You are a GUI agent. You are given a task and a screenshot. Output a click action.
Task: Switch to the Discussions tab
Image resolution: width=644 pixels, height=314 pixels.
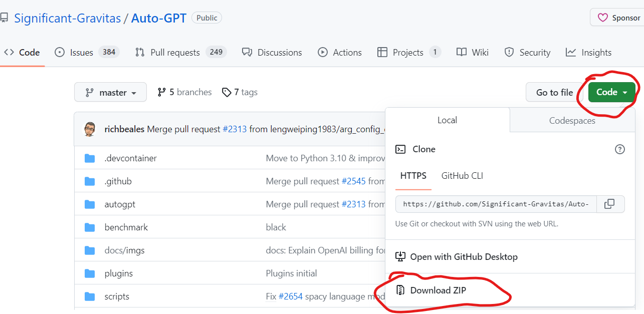click(x=272, y=52)
